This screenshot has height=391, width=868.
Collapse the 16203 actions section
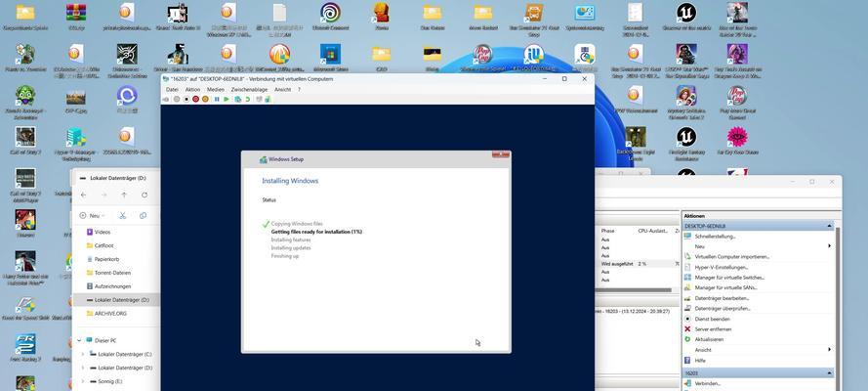[x=829, y=373]
